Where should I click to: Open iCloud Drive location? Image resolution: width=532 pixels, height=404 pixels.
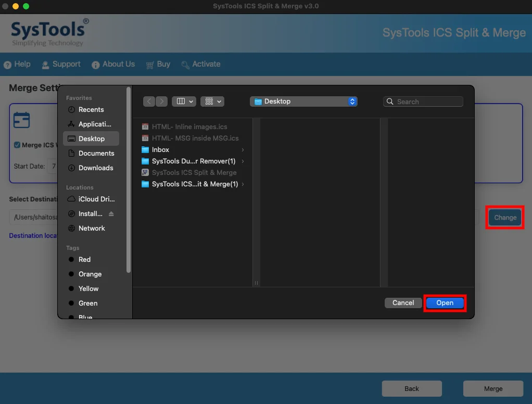pos(91,199)
